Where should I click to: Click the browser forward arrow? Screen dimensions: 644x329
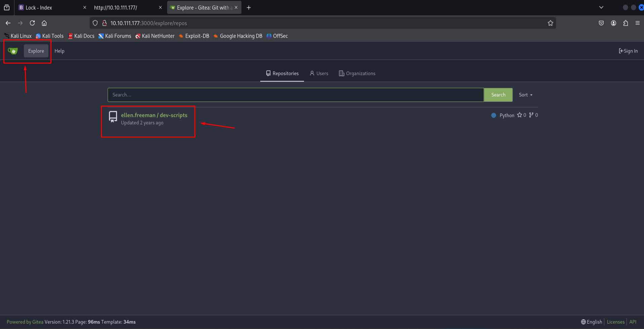tap(20, 23)
